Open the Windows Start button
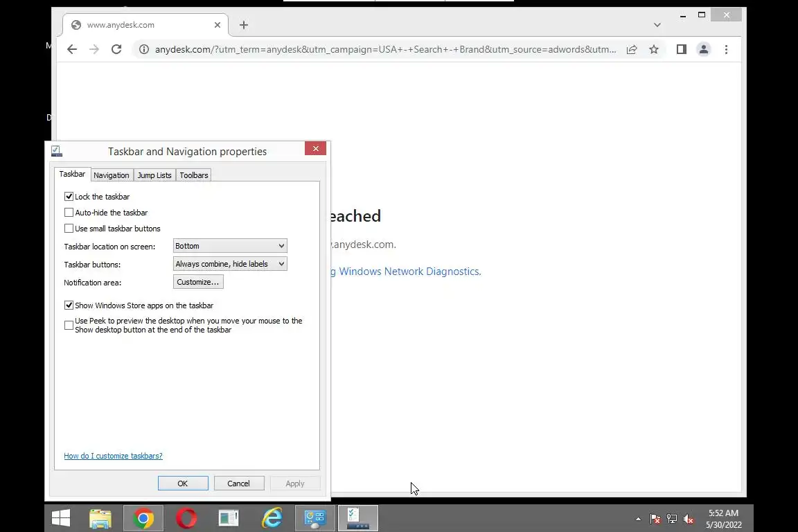This screenshot has width=798, height=532. (x=61, y=518)
